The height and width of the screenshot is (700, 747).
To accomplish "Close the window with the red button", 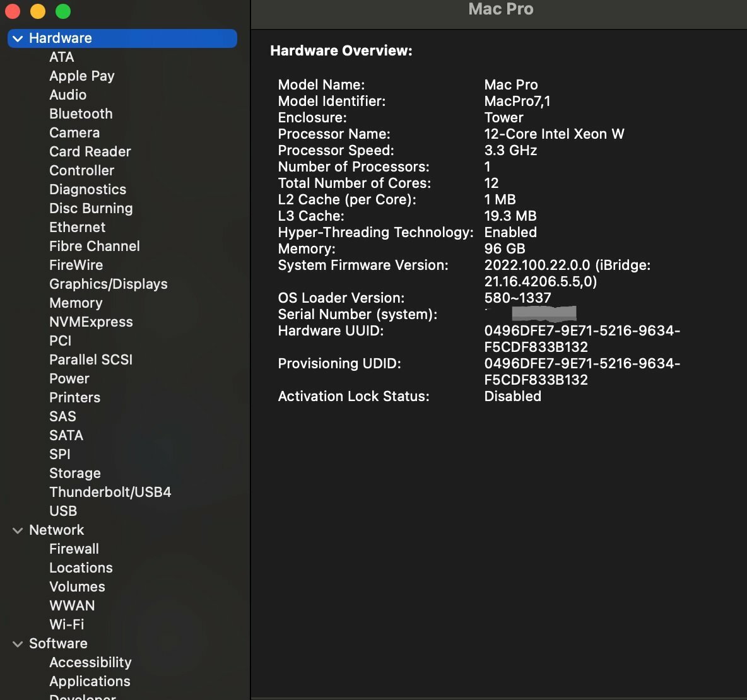I will pyautogui.click(x=13, y=11).
